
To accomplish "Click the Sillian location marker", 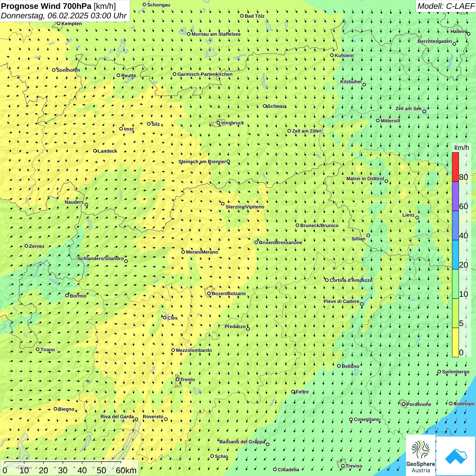I will [368, 235].
